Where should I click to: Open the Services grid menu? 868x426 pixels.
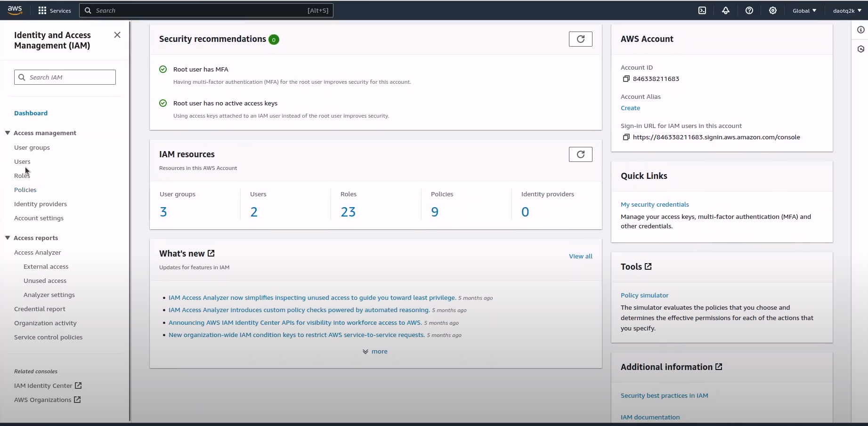tap(55, 10)
